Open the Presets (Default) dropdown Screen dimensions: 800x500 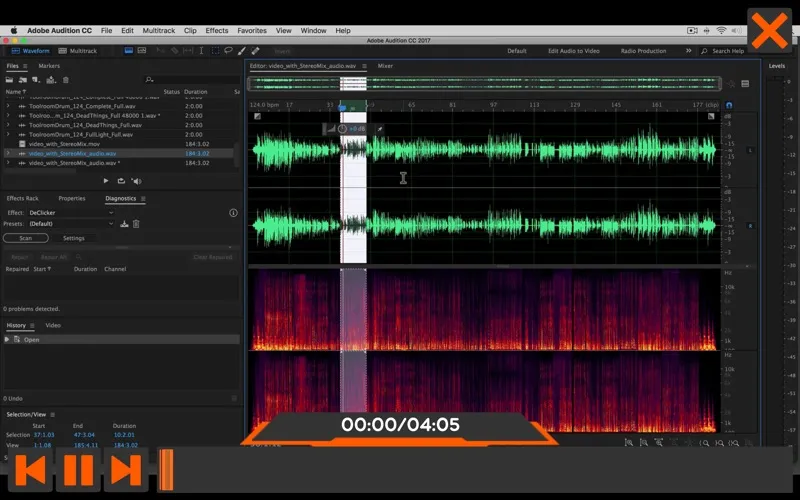(x=71, y=224)
